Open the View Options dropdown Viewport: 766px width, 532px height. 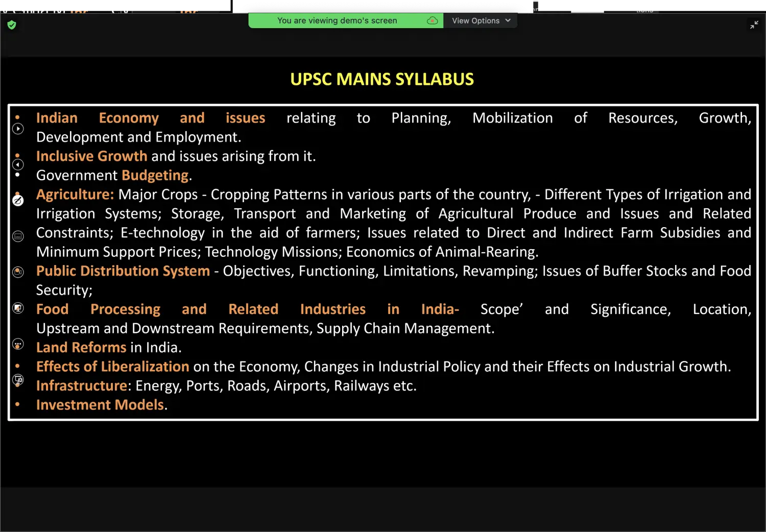tap(481, 20)
